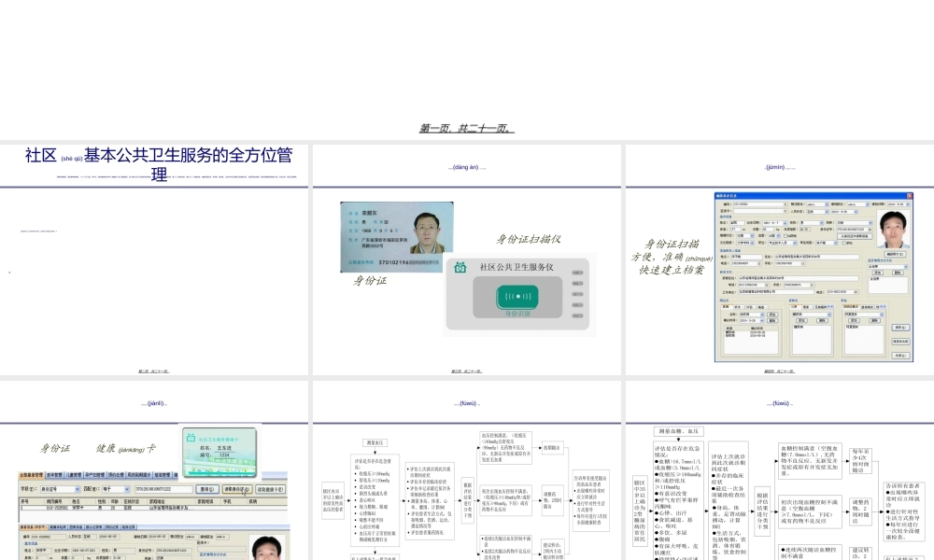This screenshot has height=560, width=934.
Task: Select the second tab under the 家族史 section
Action: [805, 306]
